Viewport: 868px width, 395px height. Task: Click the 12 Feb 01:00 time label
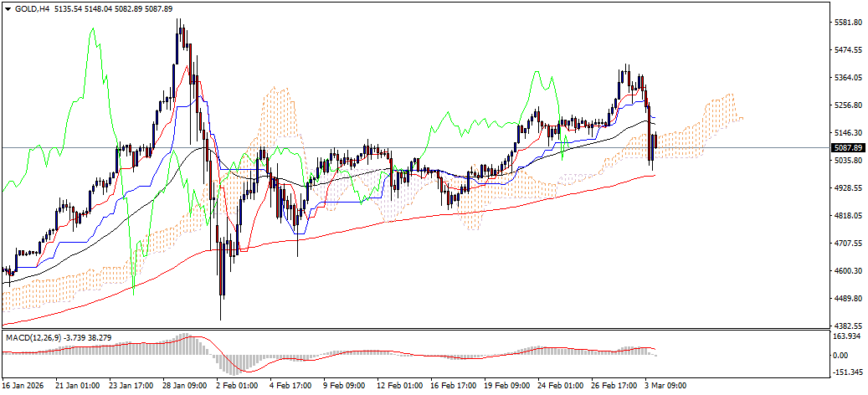pyautogui.click(x=399, y=384)
